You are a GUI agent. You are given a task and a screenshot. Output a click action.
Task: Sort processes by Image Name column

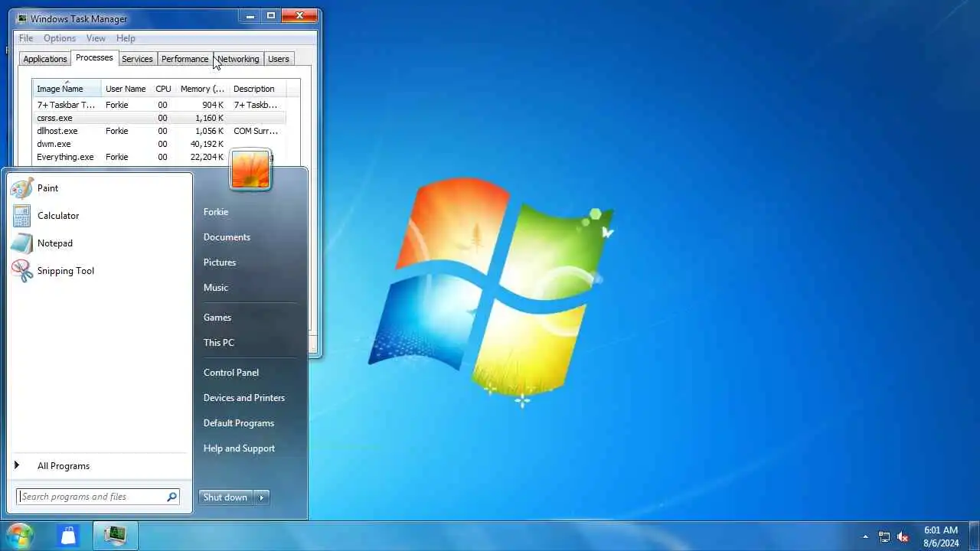67,89
